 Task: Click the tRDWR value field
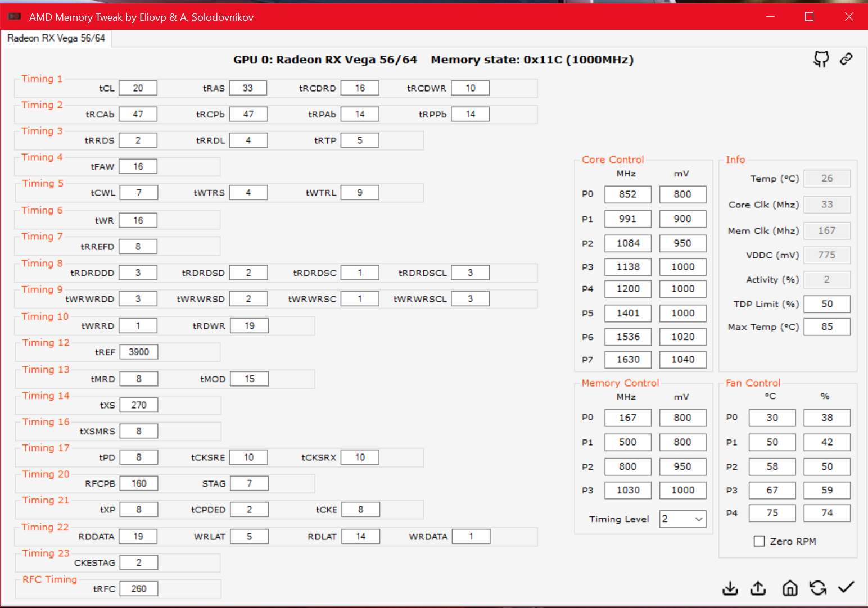coord(250,326)
